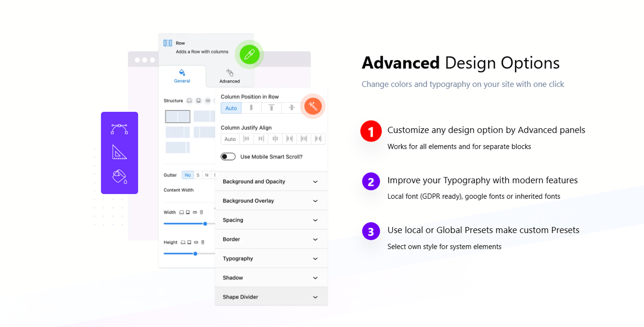Expand the Typography section

pos(271,259)
